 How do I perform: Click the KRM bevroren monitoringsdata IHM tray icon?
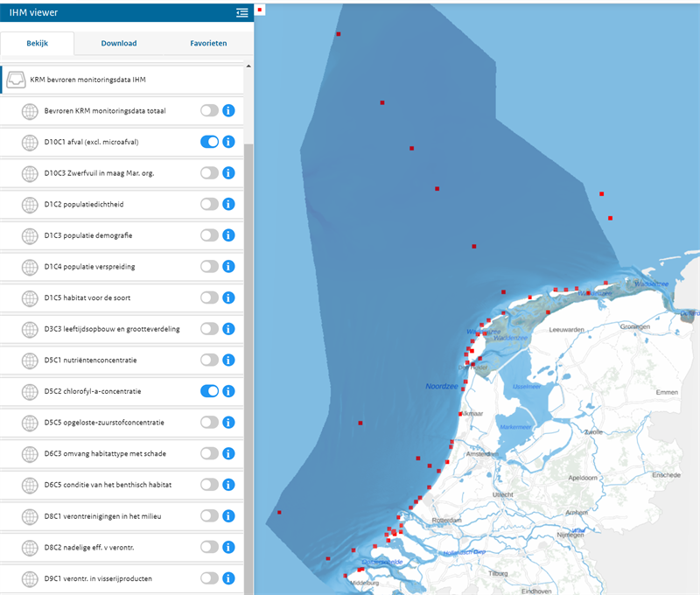point(16,80)
